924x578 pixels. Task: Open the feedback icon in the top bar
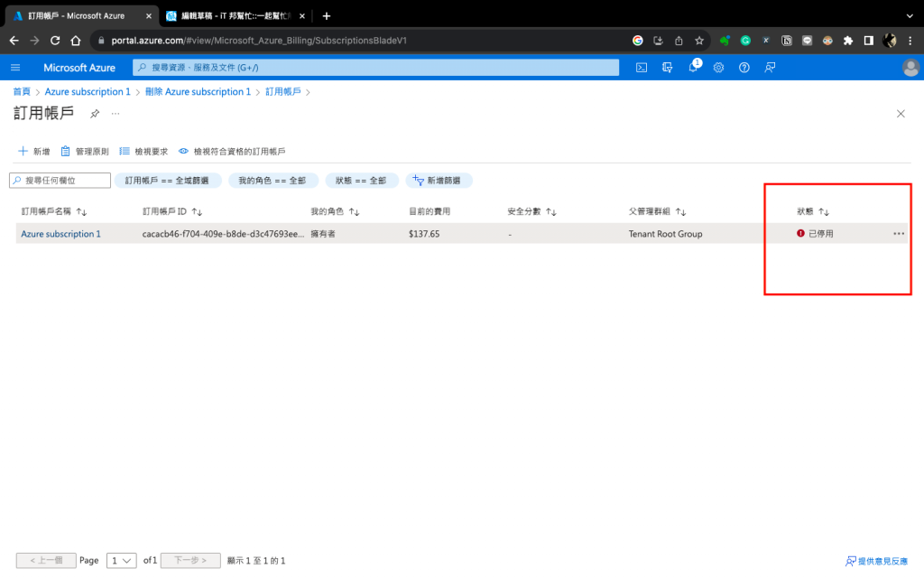coord(770,67)
